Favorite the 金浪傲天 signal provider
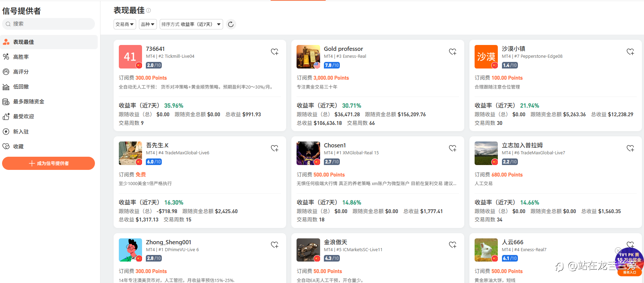The image size is (644, 283). point(453,245)
